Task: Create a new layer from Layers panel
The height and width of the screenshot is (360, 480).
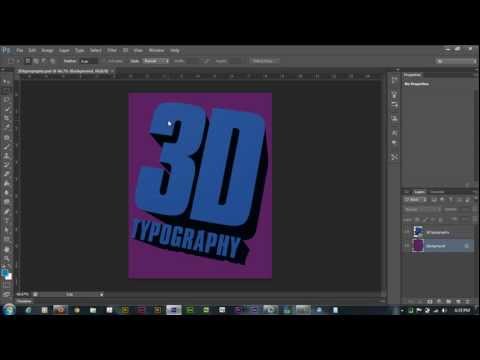Action: (458, 301)
